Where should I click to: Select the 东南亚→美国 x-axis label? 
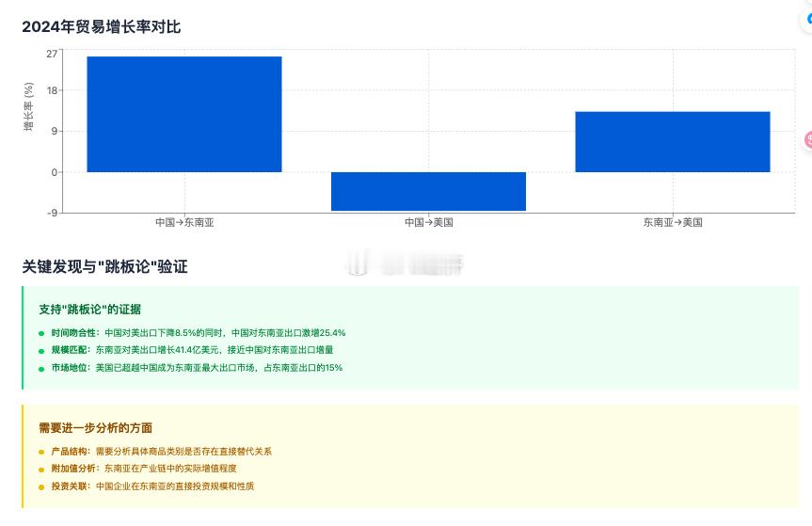point(673,222)
